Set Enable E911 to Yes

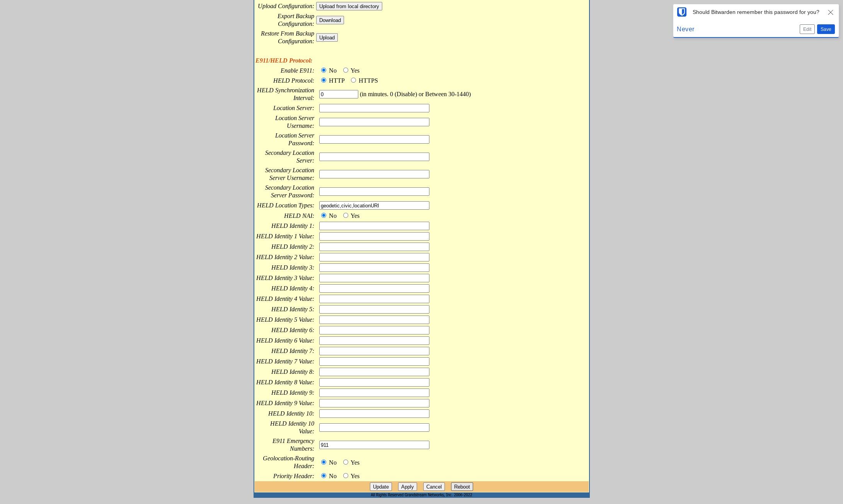point(346,70)
